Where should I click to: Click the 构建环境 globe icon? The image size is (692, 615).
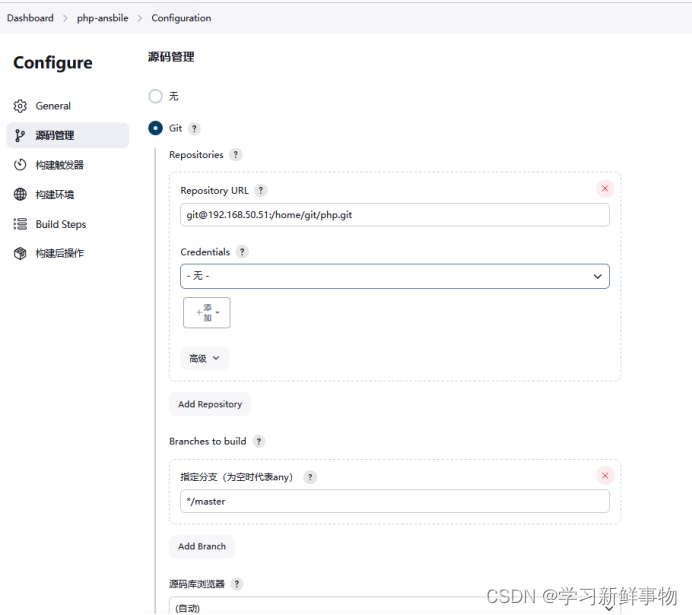pyautogui.click(x=20, y=194)
